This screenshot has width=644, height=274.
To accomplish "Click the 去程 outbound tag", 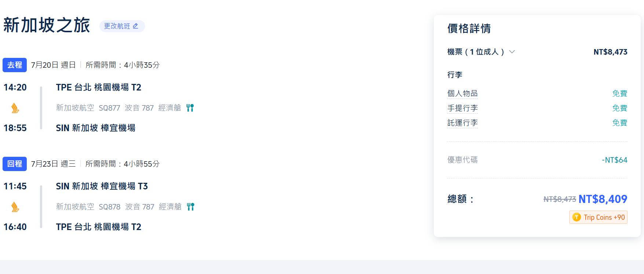I will [x=15, y=65].
